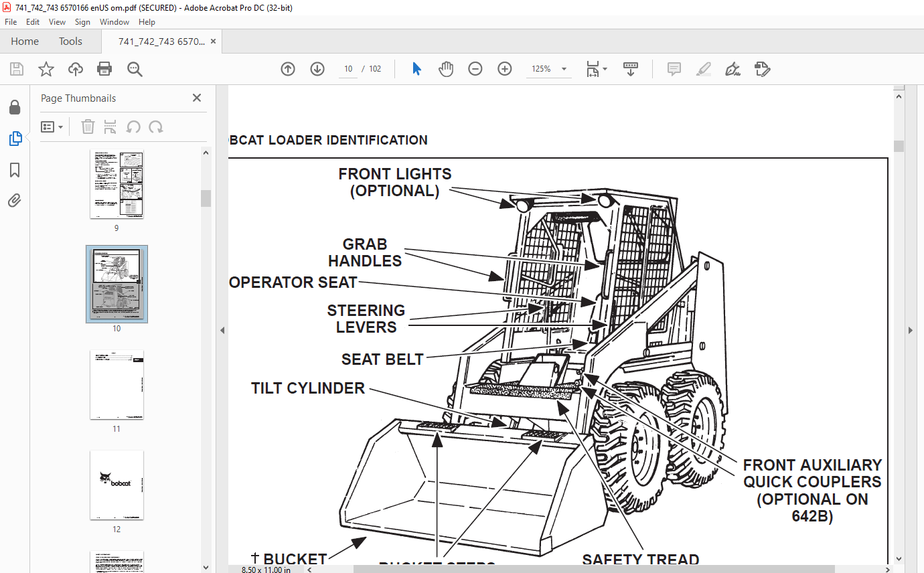Switch to the Tools tab
Screen dimensions: 924x573
click(x=70, y=41)
